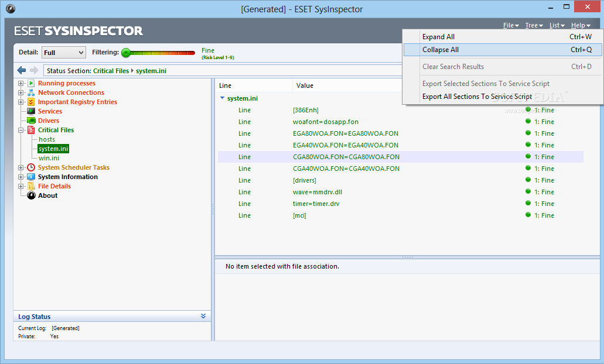The height and width of the screenshot is (364, 604).
Task: Click the Services icon in tree
Action: 31,111
